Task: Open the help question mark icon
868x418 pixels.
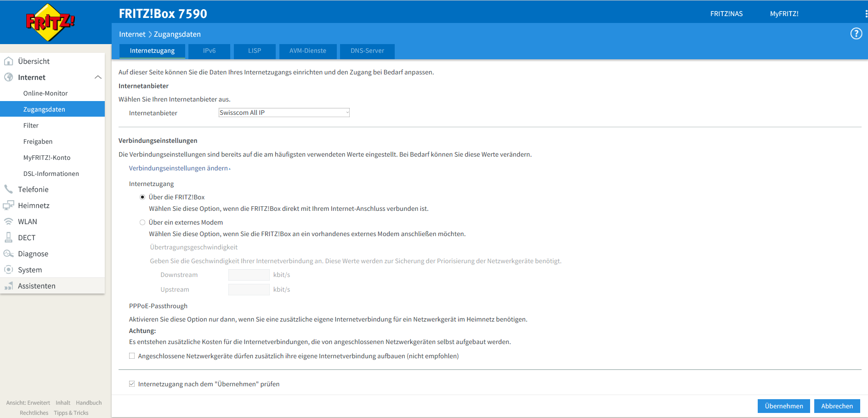Action: pos(856,34)
